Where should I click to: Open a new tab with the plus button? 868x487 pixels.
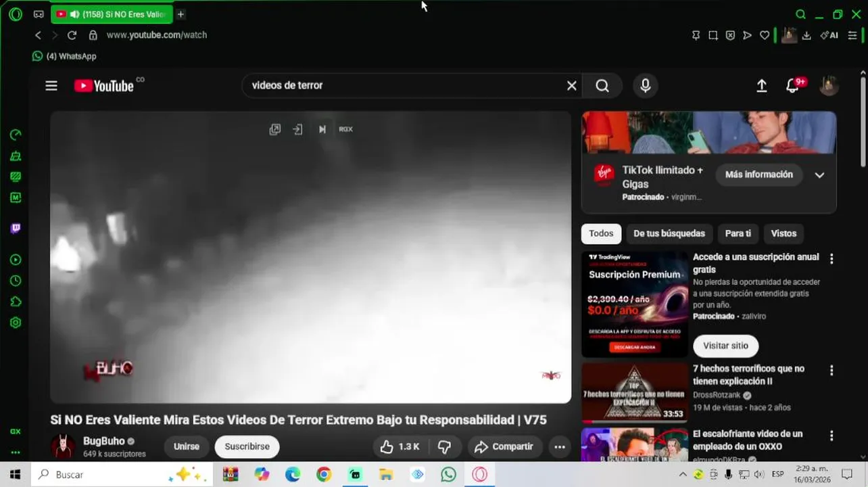pos(180,14)
